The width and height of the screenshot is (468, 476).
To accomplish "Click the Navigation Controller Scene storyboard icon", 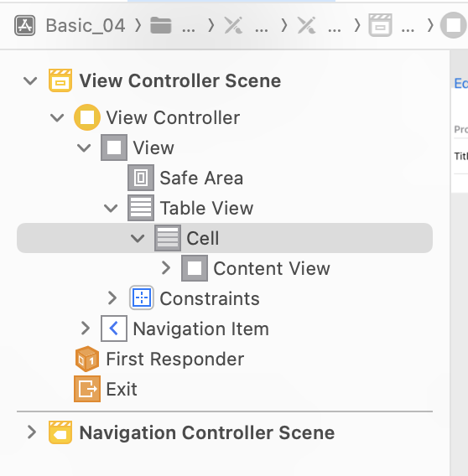I will [60, 432].
